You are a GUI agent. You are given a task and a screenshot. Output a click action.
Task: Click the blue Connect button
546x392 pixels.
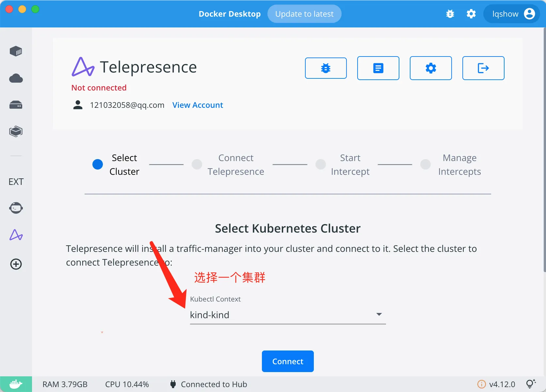[288, 361]
